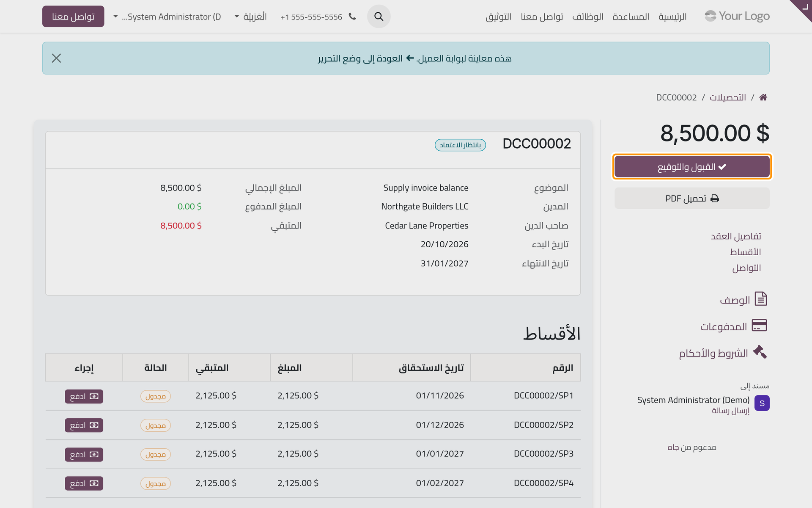Pay installment DCC00002/SP3 with ادفع
Viewport: 812px width, 508px height.
84,454
